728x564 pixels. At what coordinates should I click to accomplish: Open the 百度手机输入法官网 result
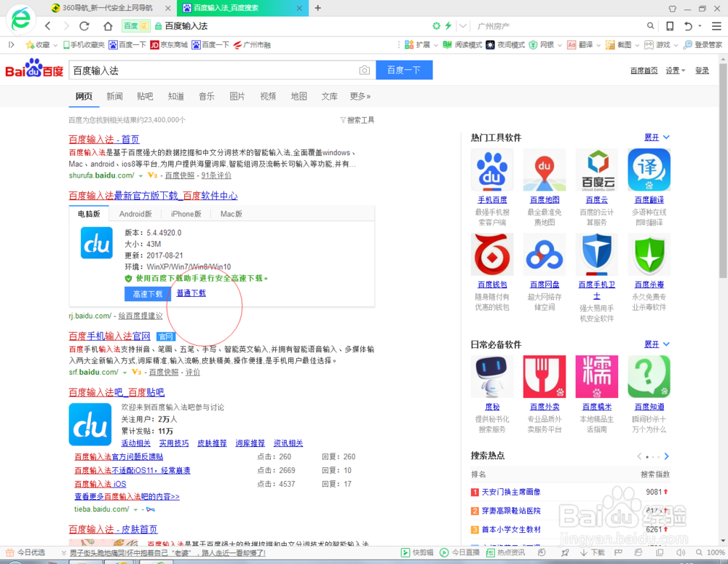tap(110, 336)
